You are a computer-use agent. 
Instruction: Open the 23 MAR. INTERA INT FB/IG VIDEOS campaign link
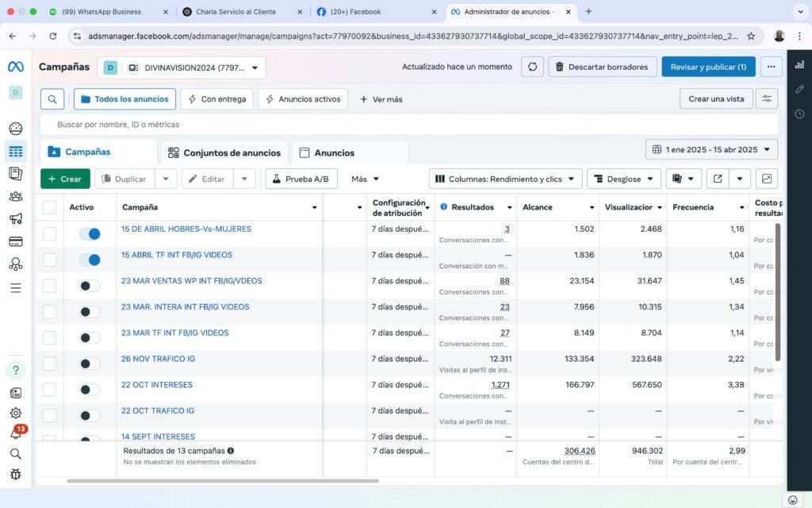point(185,306)
